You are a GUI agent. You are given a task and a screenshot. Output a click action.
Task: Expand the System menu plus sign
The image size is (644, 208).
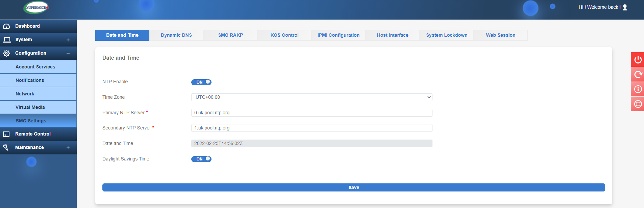coord(68,40)
